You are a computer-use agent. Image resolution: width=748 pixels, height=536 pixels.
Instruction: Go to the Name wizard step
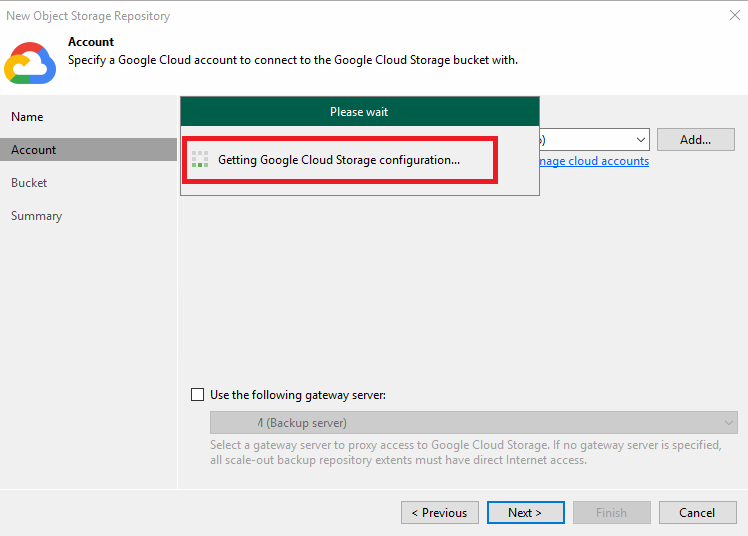[27, 117]
